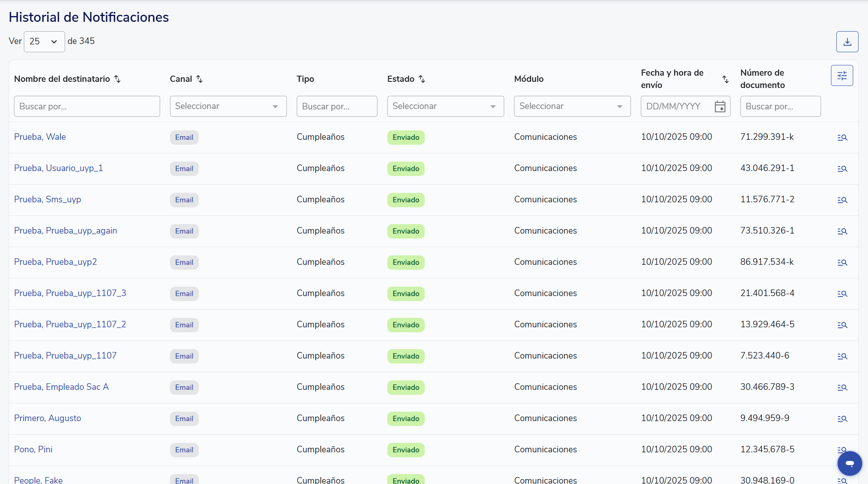View details for Prueba, Sms_uyp row

tap(842, 200)
